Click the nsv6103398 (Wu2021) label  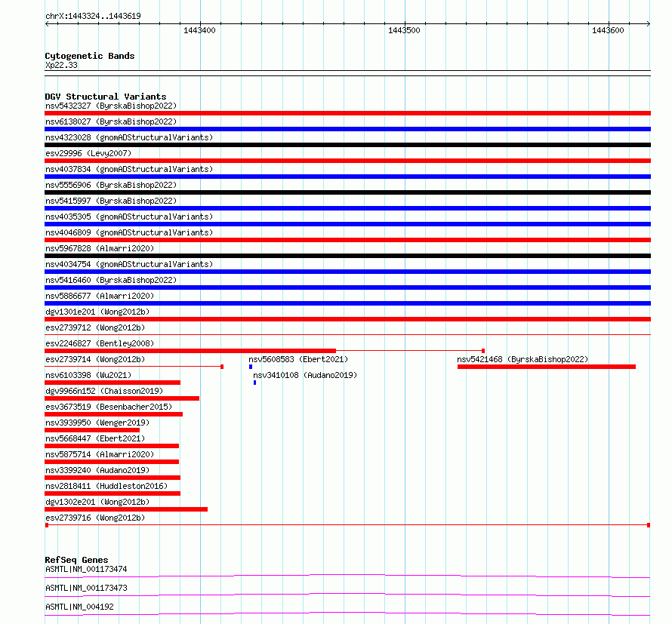pyautogui.click(x=88, y=375)
